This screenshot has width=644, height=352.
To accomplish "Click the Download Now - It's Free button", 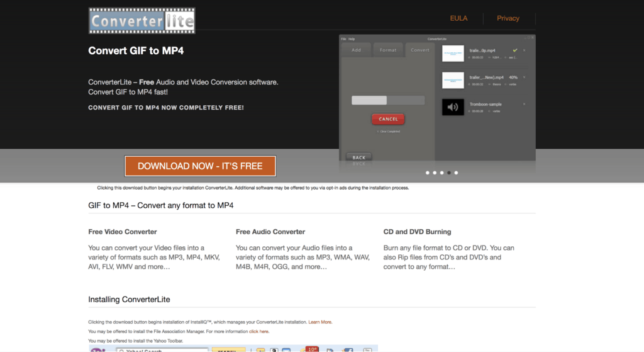I will point(200,166).
